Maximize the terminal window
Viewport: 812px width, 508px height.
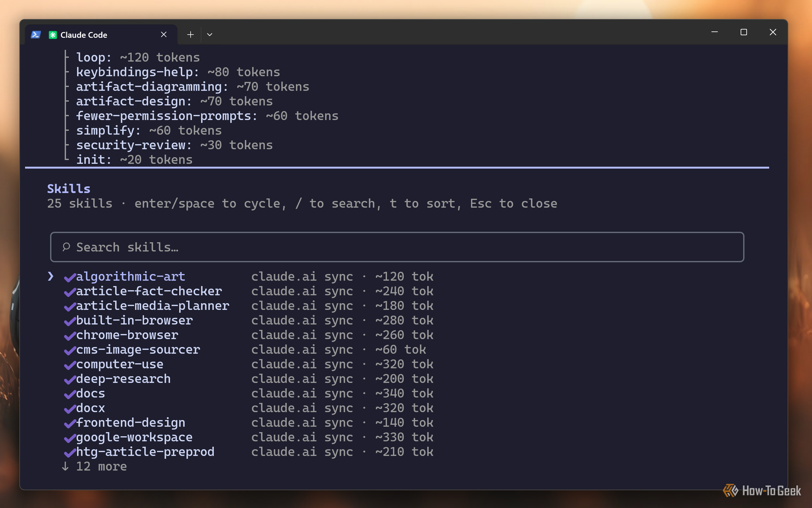743,32
